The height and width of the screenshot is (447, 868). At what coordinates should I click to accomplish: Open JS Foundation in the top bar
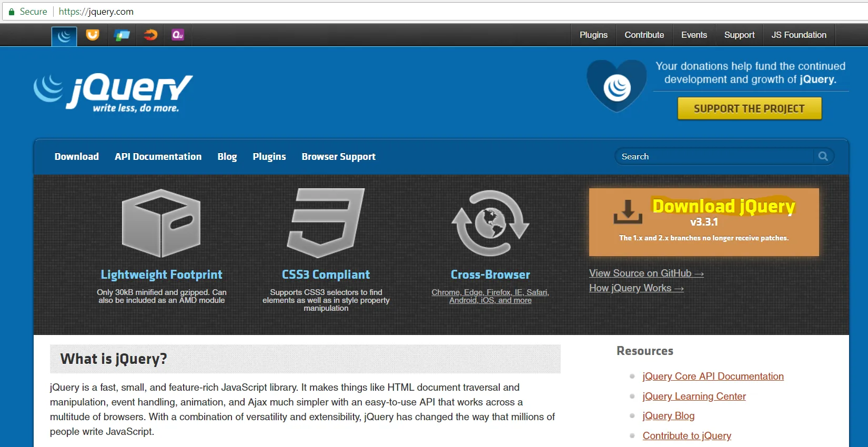point(799,35)
